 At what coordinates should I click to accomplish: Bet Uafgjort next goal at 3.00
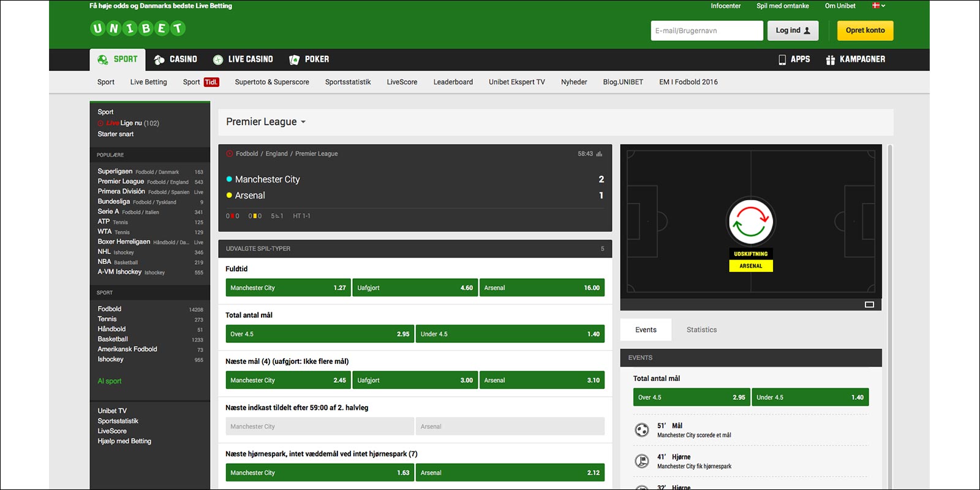415,380
